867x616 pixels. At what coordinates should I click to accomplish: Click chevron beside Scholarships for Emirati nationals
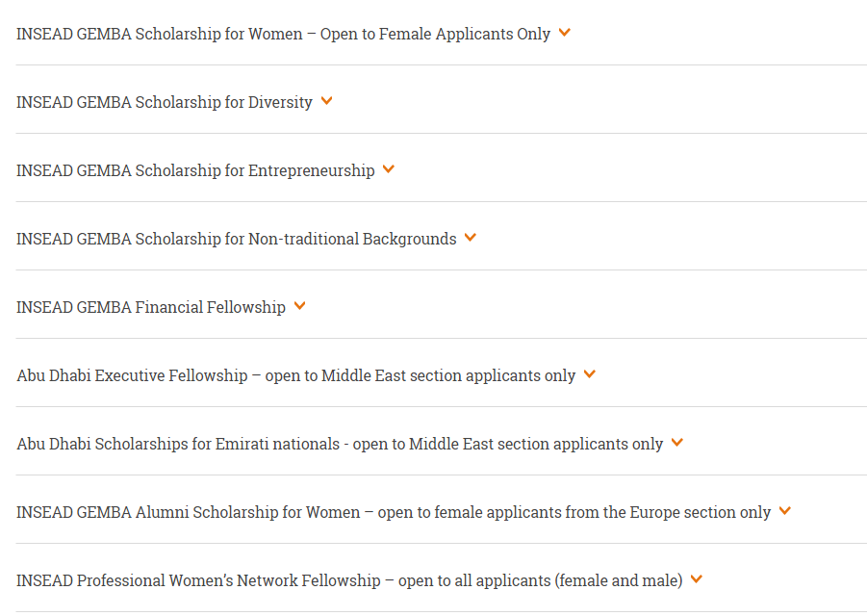tap(676, 443)
